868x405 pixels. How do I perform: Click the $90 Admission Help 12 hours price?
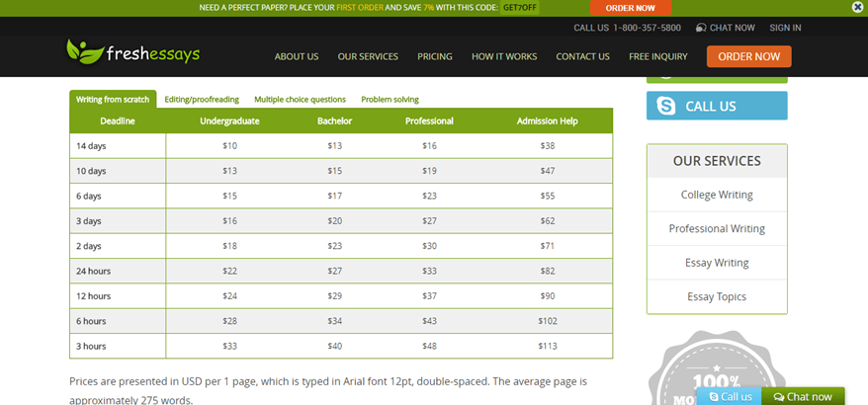pyautogui.click(x=548, y=296)
